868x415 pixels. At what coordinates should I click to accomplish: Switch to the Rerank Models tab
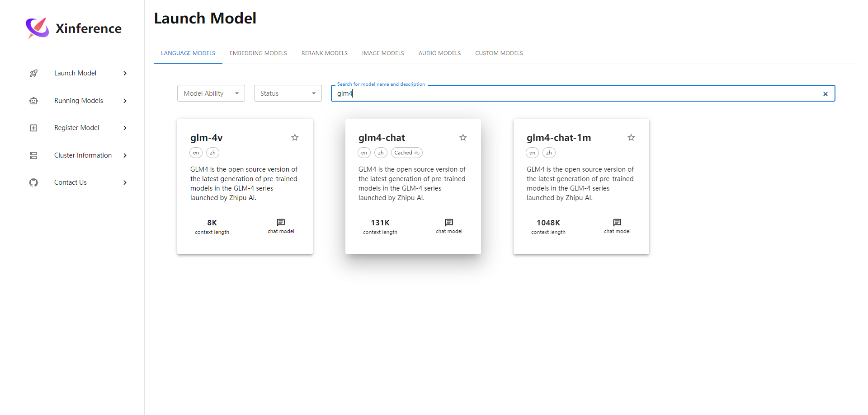click(x=325, y=53)
